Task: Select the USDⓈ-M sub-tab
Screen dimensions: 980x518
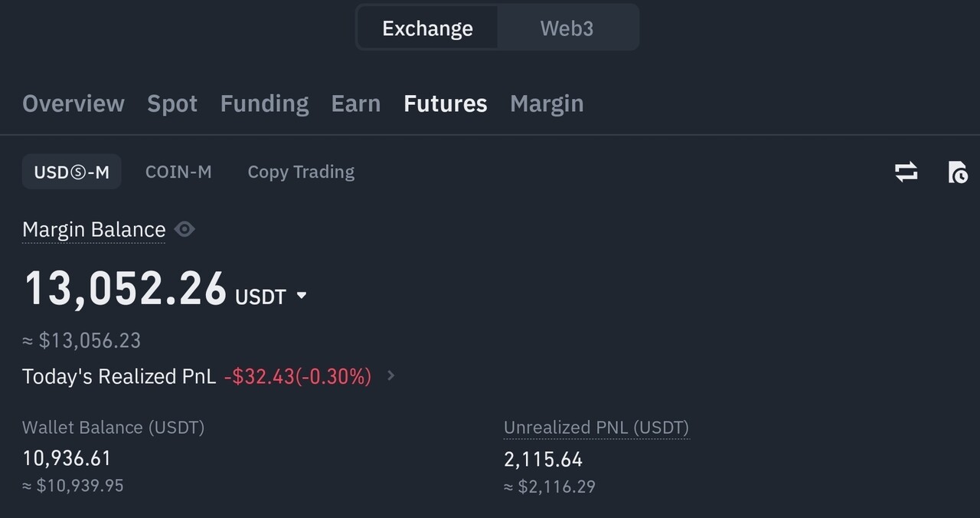Action: click(72, 172)
